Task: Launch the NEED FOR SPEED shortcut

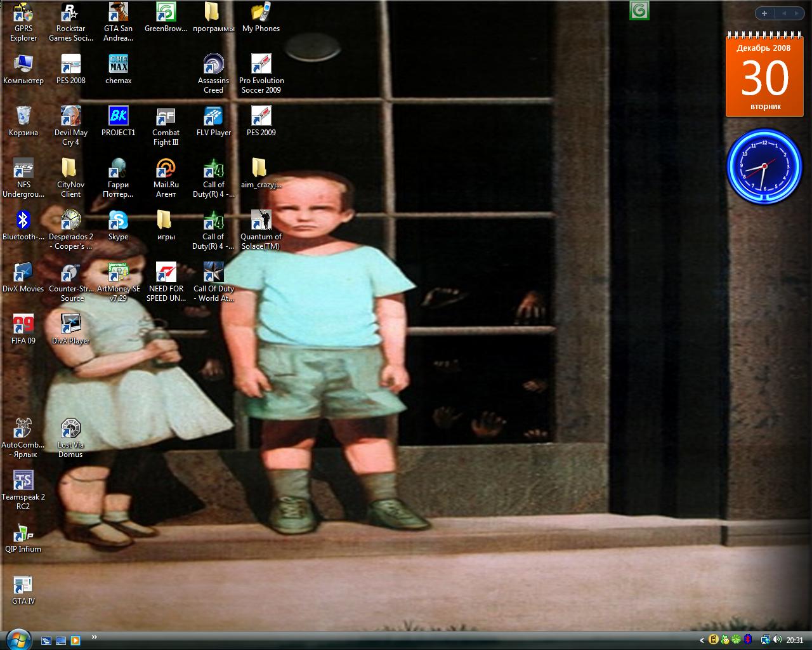Action: coord(166,282)
